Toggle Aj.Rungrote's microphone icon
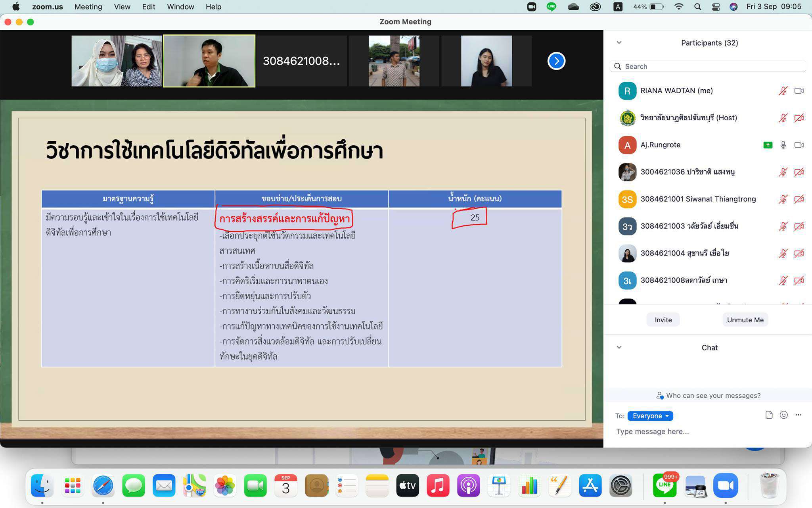Image resolution: width=812 pixels, height=508 pixels. point(783,145)
